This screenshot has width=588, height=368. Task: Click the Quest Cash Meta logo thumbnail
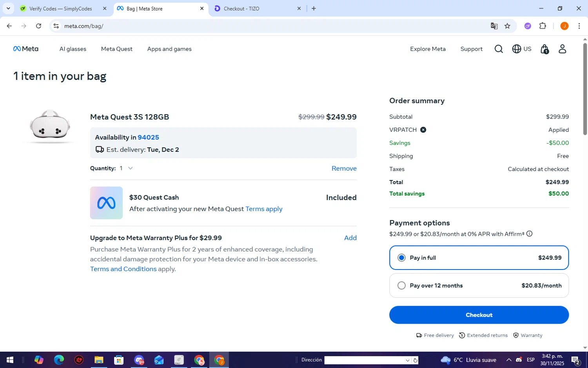(106, 203)
